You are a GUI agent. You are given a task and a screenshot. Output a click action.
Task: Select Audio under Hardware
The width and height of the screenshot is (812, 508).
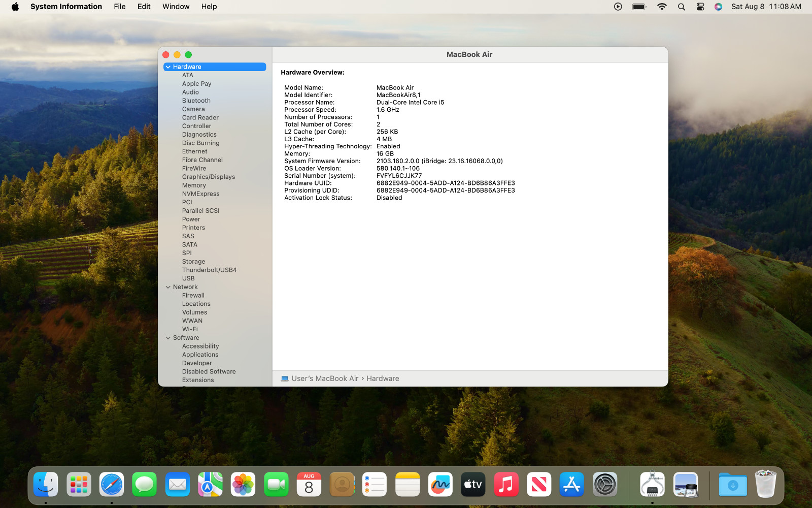coord(190,92)
